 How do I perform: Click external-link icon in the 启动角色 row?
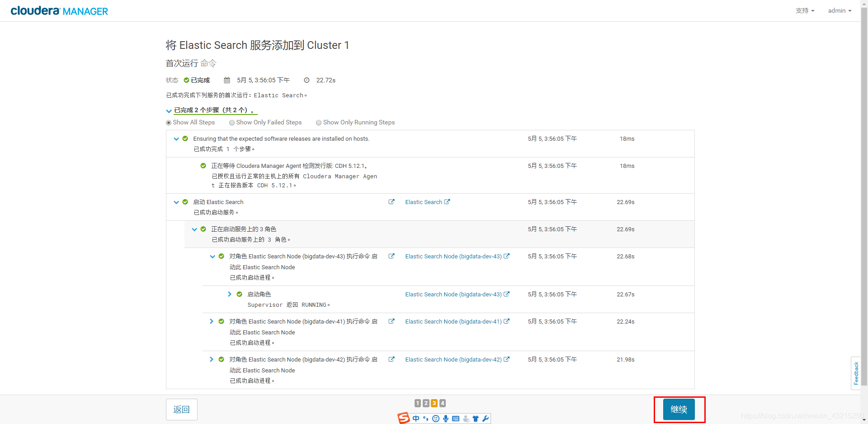click(507, 294)
